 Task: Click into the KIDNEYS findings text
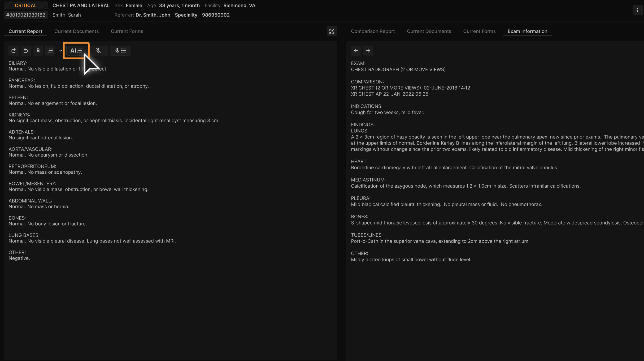click(x=114, y=121)
